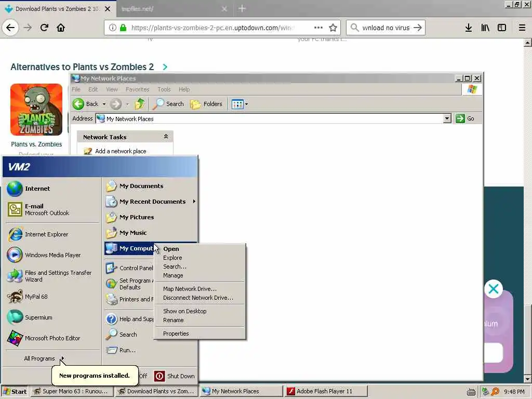Image resolution: width=532 pixels, height=399 pixels.
Task: Open Firefox hamburger menu
Action: point(522,28)
